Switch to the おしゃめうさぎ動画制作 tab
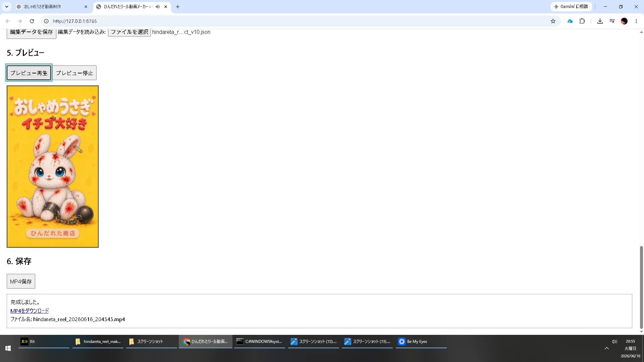 52,7
